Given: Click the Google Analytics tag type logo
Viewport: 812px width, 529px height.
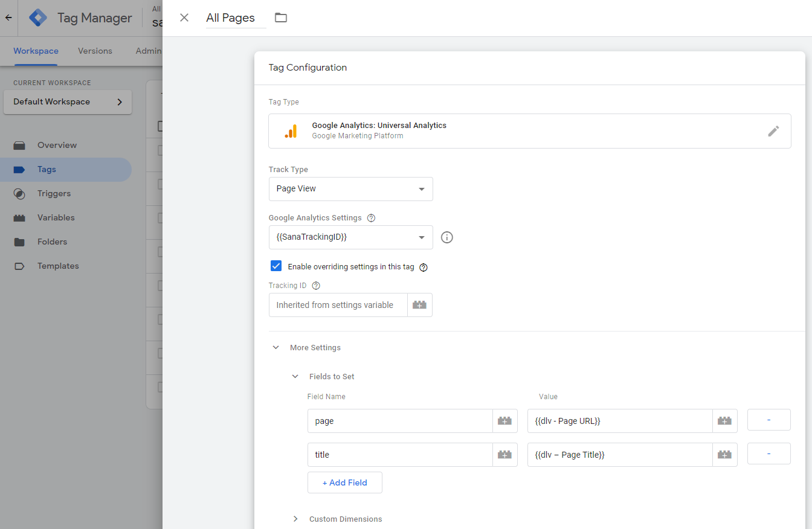Looking at the screenshot, I should (291, 131).
